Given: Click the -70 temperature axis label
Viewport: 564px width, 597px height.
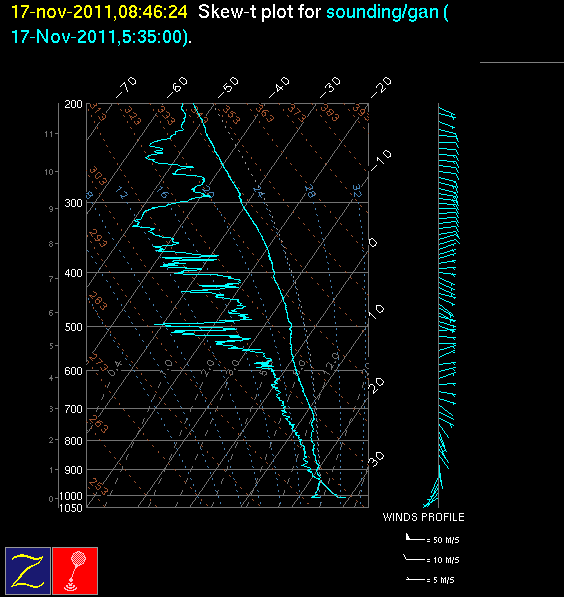Looking at the screenshot, I should click(x=126, y=87).
